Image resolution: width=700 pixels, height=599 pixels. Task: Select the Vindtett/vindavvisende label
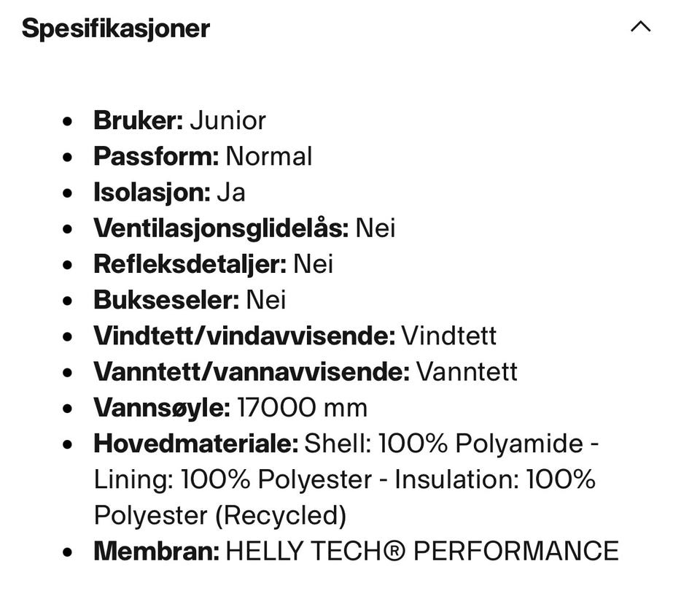pyautogui.click(x=244, y=336)
